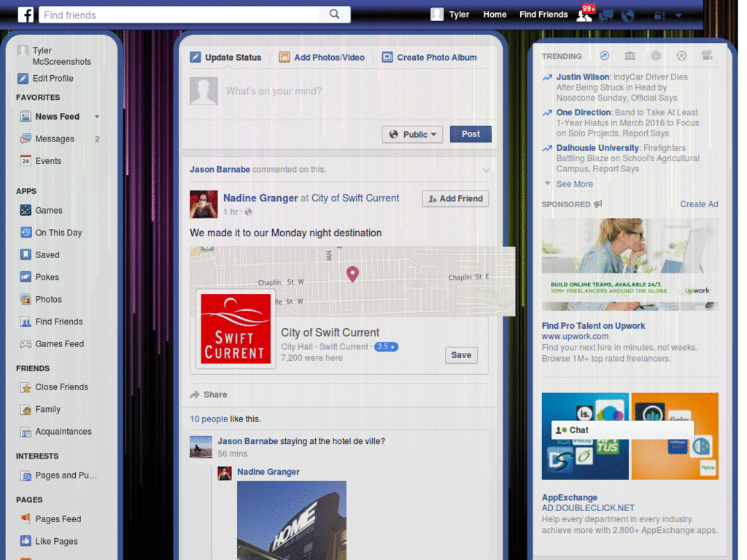Open AppExchange ad title link
Image resolution: width=747 pixels, height=560 pixels.
(569, 497)
